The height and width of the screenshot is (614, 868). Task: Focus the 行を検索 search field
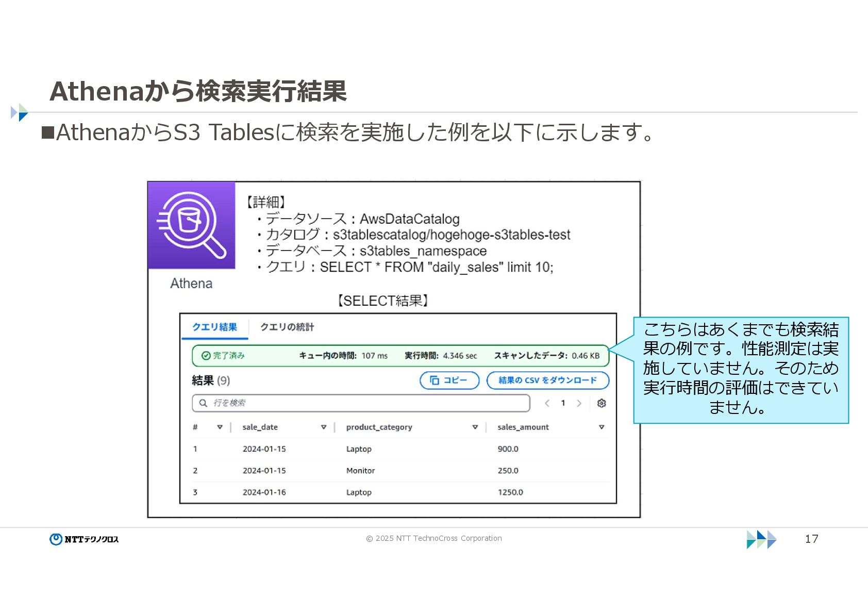(361, 403)
